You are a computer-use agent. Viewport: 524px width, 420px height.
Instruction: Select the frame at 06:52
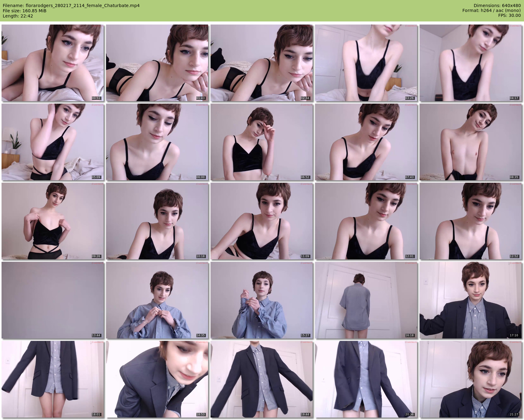coord(262,142)
